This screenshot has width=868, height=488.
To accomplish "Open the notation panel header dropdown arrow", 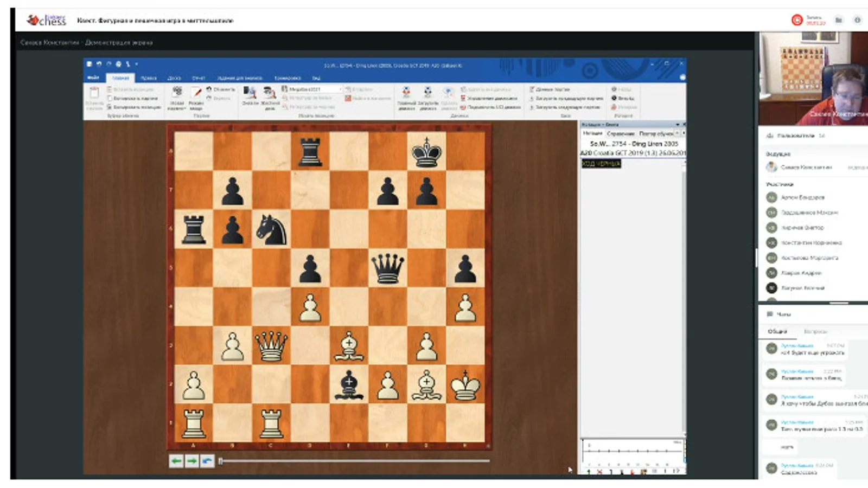I will (x=677, y=125).
